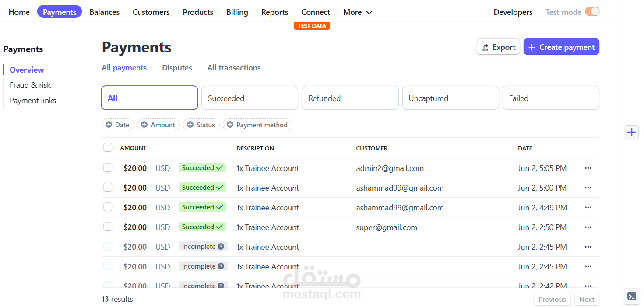The width and height of the screenshot is (644, 307).
Task: Switch to the All transactions tab
Action: tap(234, 68)
